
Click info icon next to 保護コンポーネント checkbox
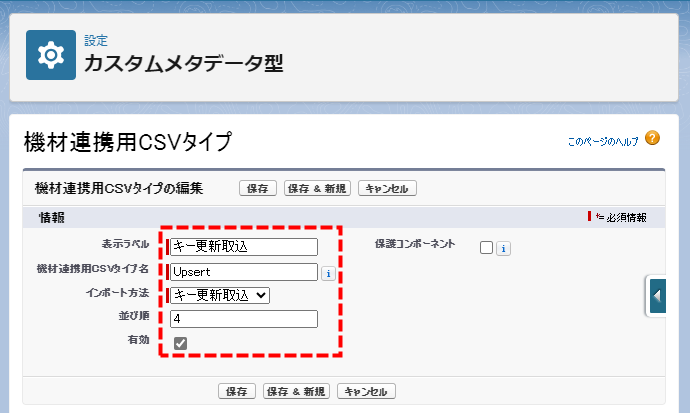[503, 249]
